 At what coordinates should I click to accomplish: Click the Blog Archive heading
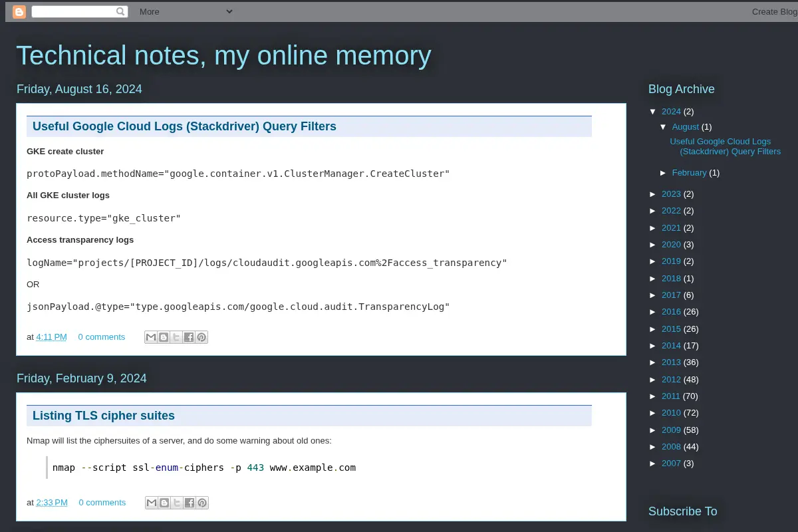tap(682, 89)
